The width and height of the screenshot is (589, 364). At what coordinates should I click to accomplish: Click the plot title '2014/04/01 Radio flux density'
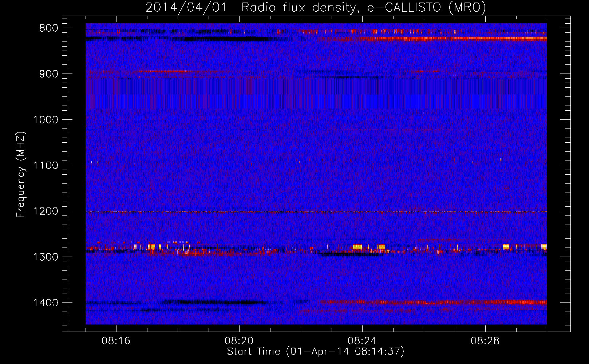(x=316, y=7)
